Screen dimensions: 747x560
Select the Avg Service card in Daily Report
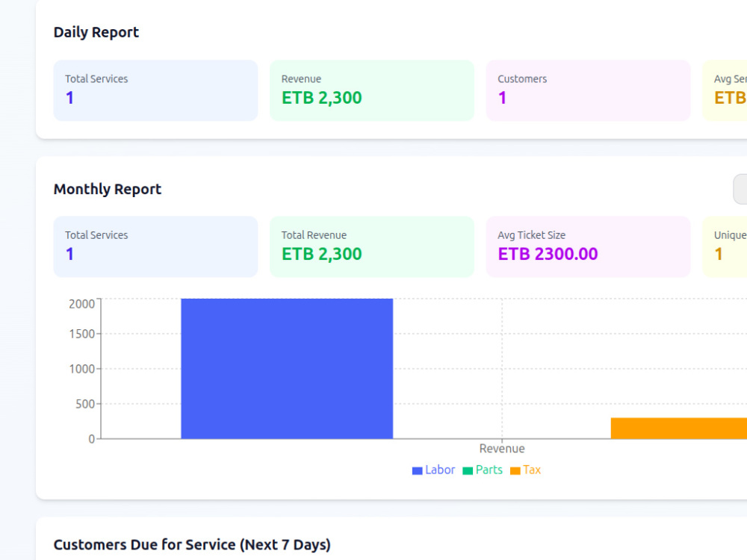click(x=725, y=90)
